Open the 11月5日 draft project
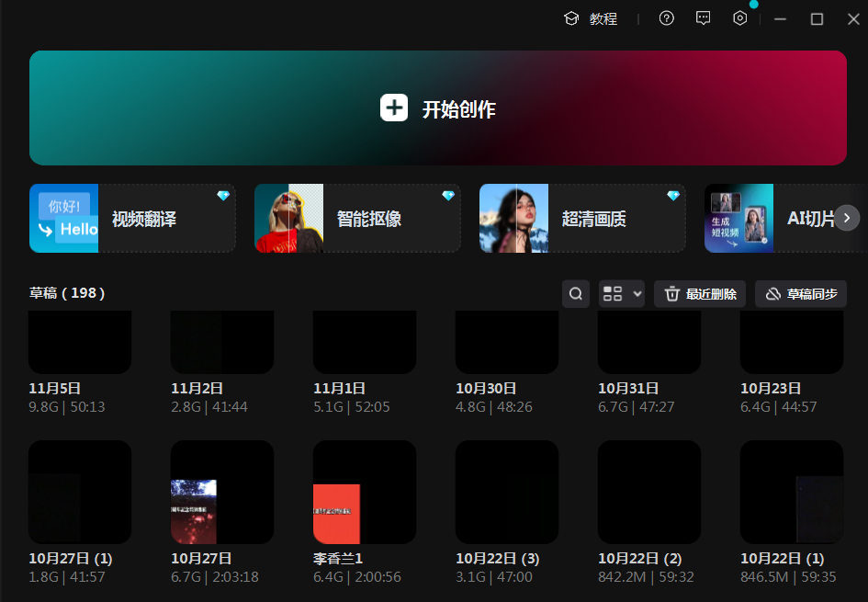Screen dimensions: 868x602 pos(80,342)
